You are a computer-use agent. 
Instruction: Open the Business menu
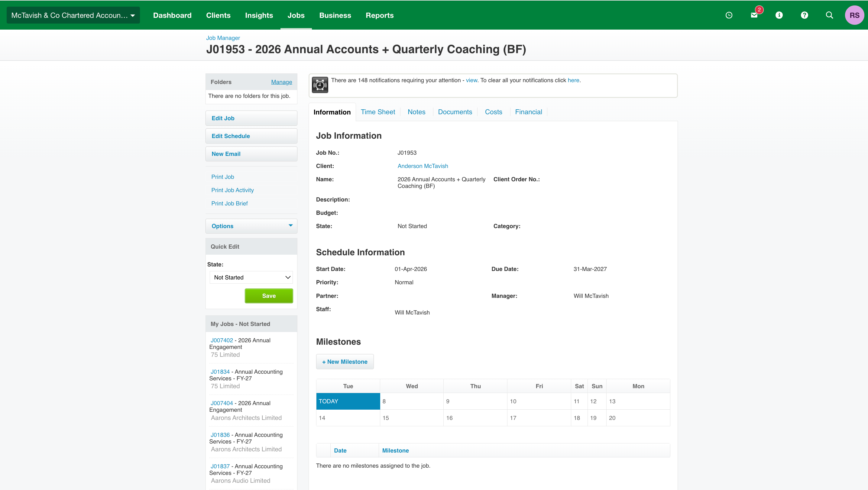click(335, 15)
